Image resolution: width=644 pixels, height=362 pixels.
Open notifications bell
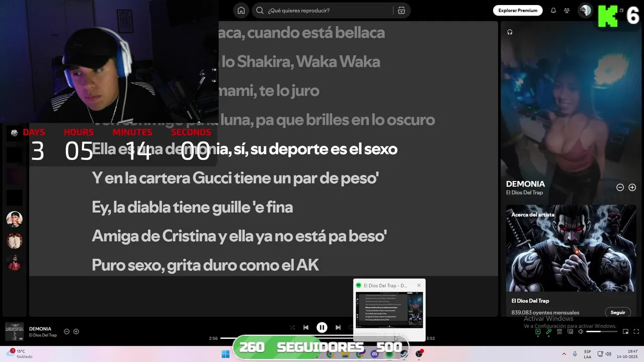click(x=553, y=11)
